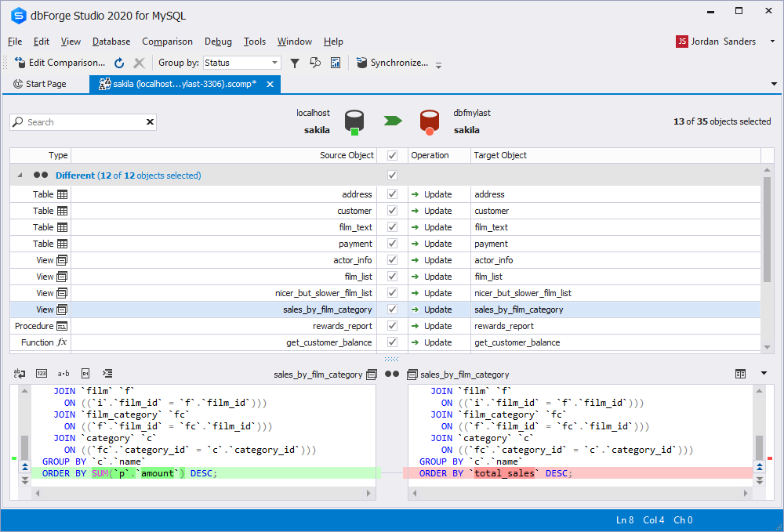Open the File menu
The image size is (784, 532).
point(15,42)
